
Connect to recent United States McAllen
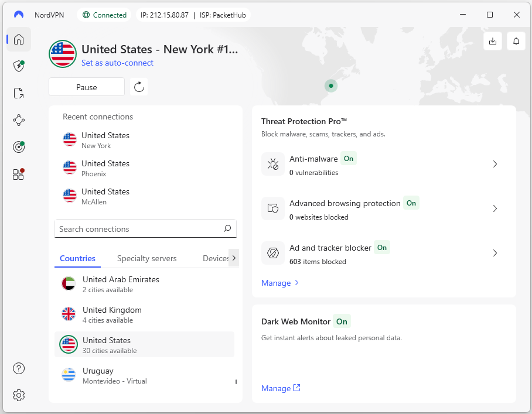point(146,197)
